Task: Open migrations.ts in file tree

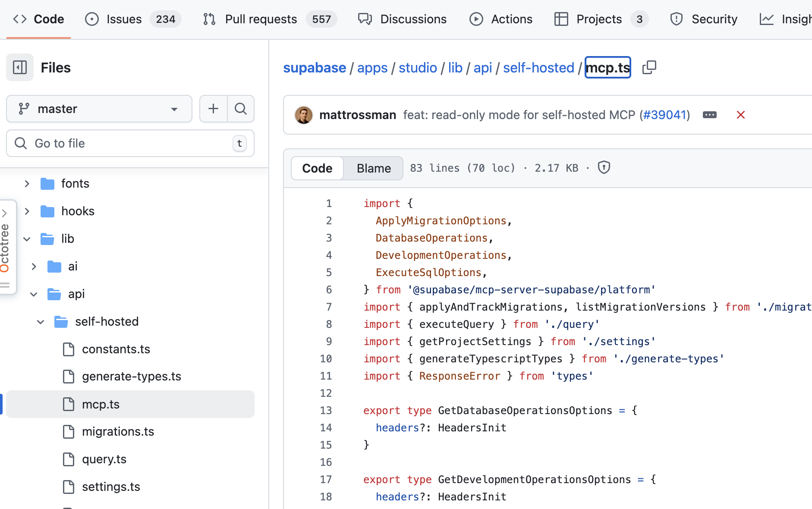Action: click(x=118, y=431)
